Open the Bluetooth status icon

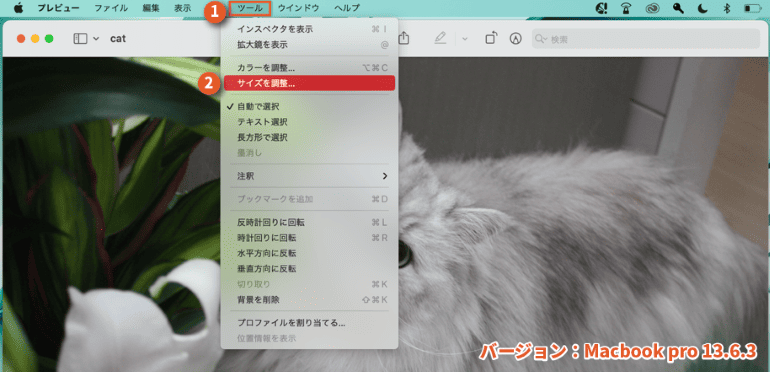click(726, 8)
